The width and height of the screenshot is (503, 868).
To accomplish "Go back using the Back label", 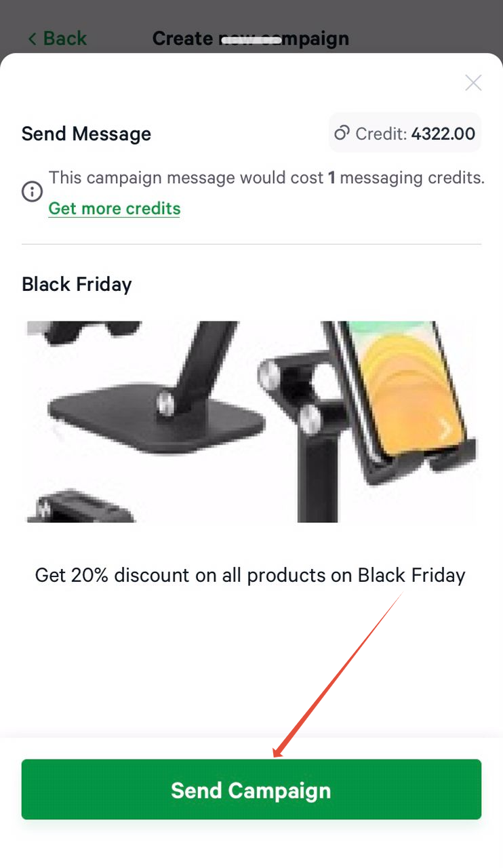I will pyautogui.click(x=65, y=39).
